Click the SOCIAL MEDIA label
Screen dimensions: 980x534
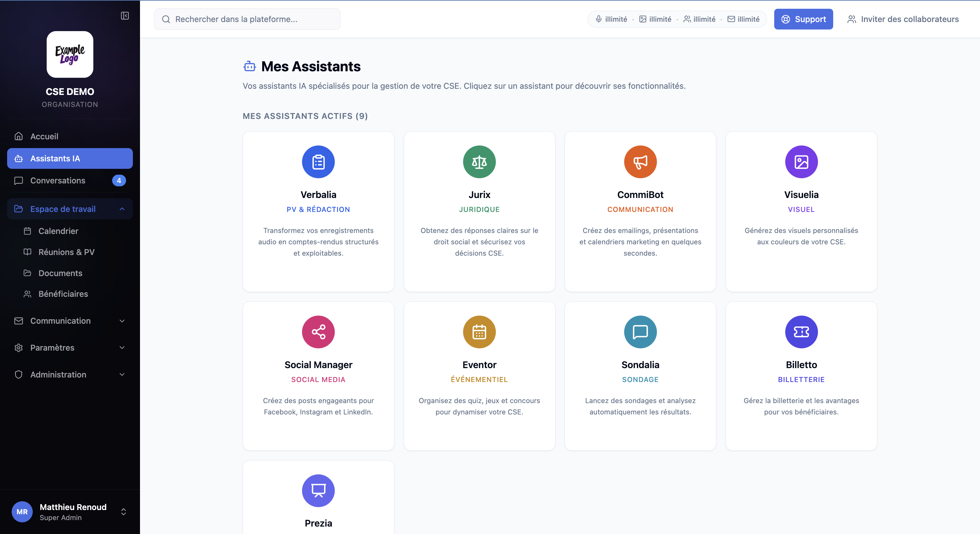click(319, 379)
